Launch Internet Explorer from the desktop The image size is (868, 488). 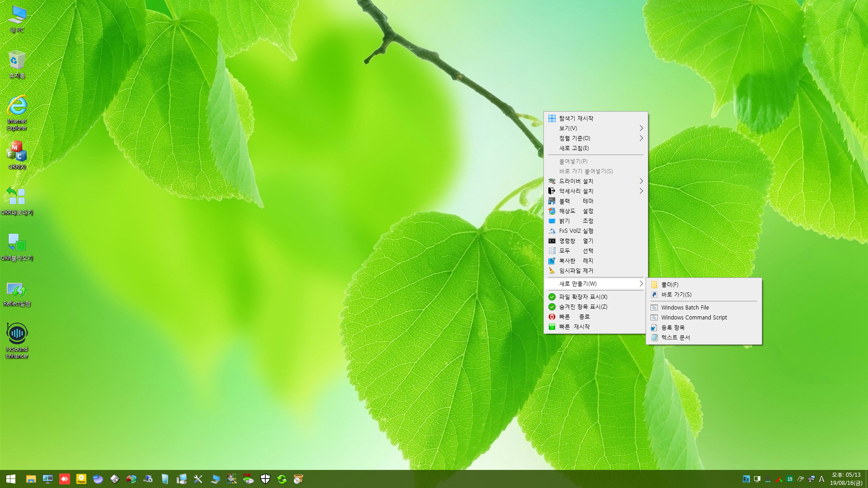[x=17, y=113]
